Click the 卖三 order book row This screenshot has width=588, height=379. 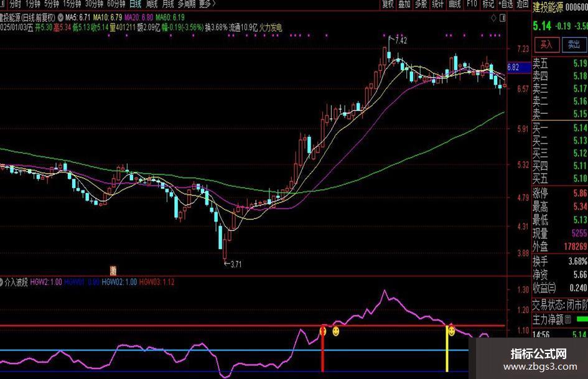click(x=560, y=88)
